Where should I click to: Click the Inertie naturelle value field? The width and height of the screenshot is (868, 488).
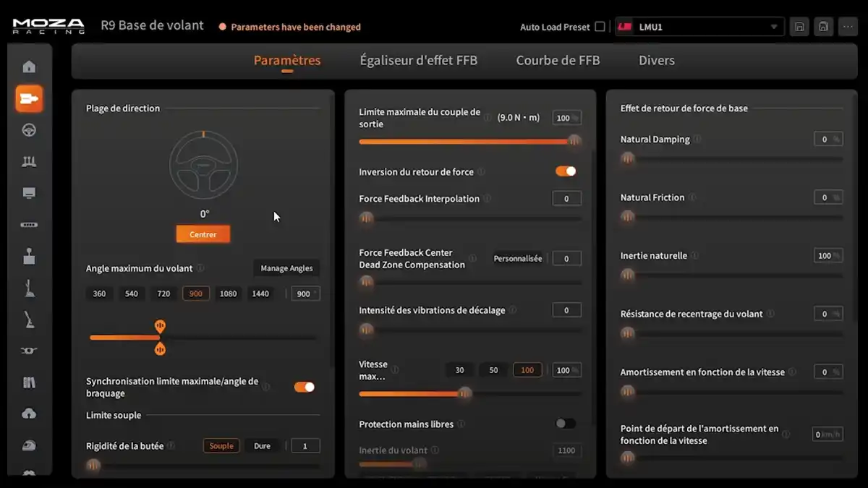pyautogui.click(x=827, y=255)
